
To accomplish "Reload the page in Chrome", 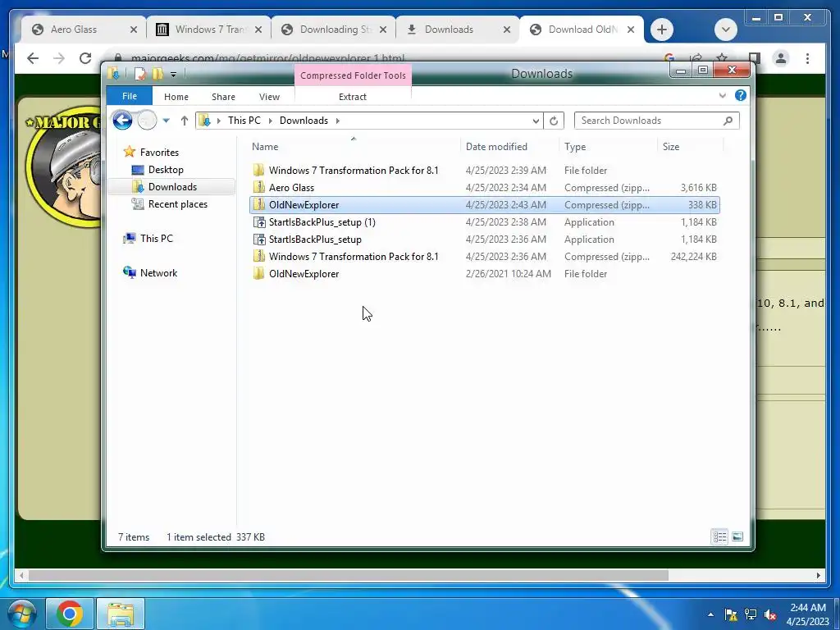I will [85, 58].
